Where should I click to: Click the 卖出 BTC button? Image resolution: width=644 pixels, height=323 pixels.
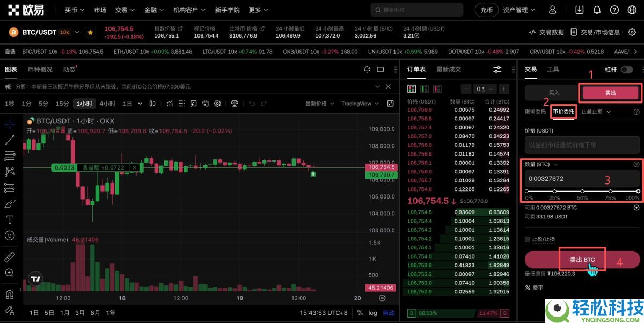pyautogui.click(x=582, y=259)
